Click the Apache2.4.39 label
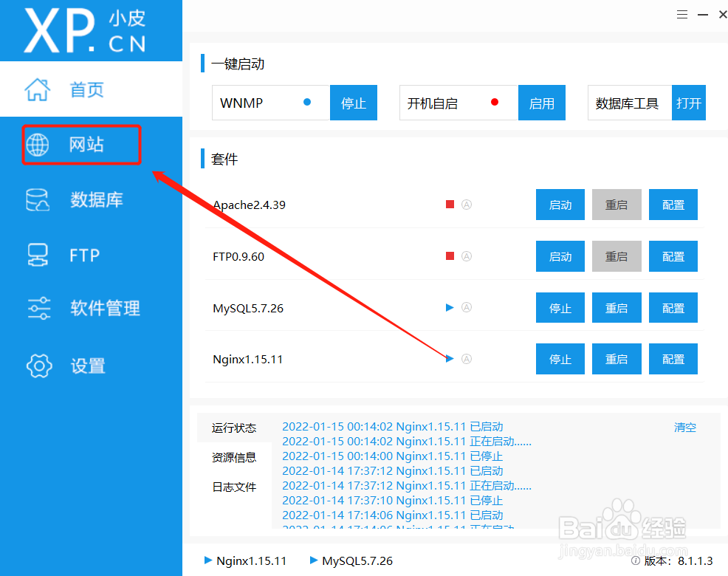728x576 pixels. 250,205
